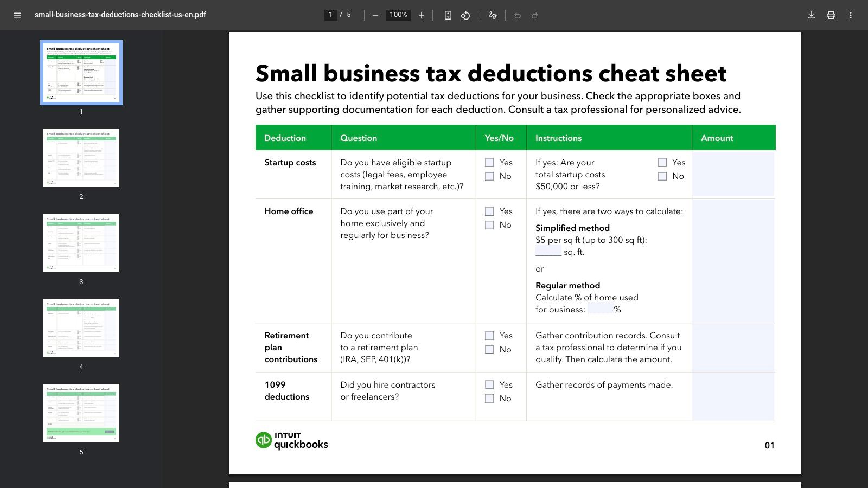Click the Yes/No column header
Viewport: 868px width, 488px height.
tap(499, 138)
